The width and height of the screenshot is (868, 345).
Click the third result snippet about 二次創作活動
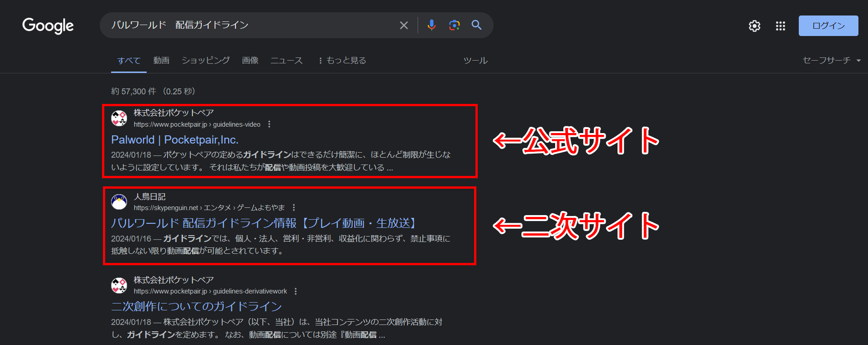[x=277, y=328]
